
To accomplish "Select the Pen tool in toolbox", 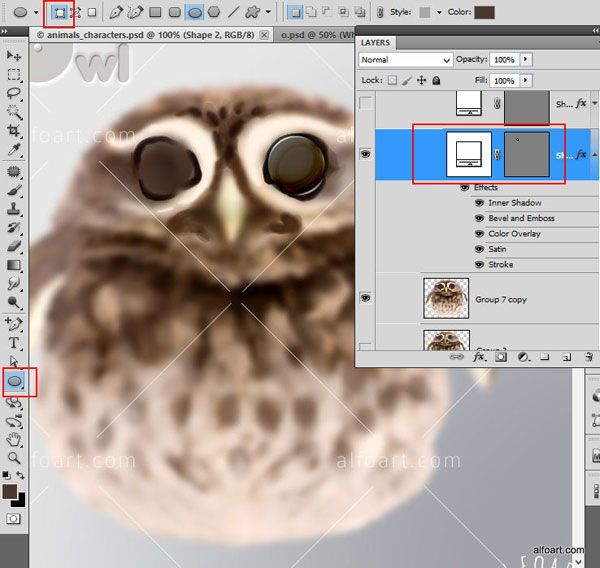I will click(14, 324).
